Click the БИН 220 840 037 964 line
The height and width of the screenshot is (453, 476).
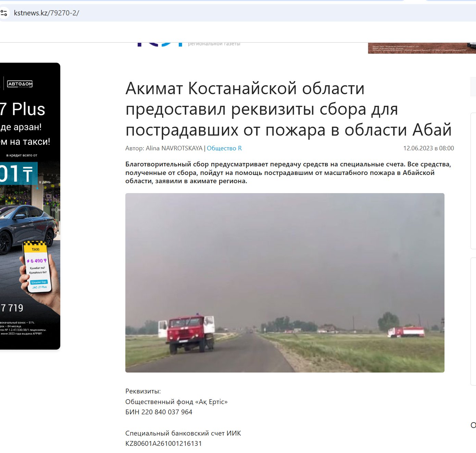click(159, 412)
